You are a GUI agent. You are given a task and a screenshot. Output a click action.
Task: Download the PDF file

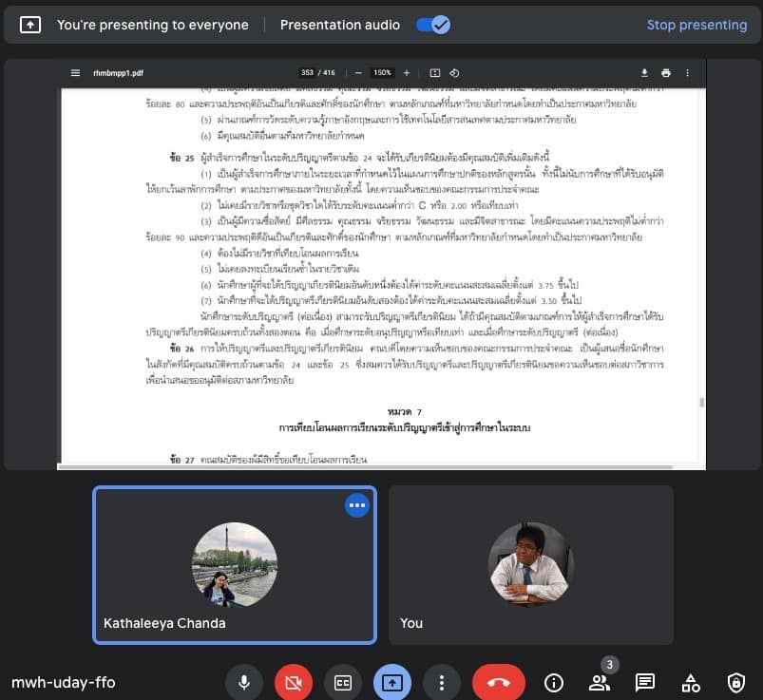point(644,73)
